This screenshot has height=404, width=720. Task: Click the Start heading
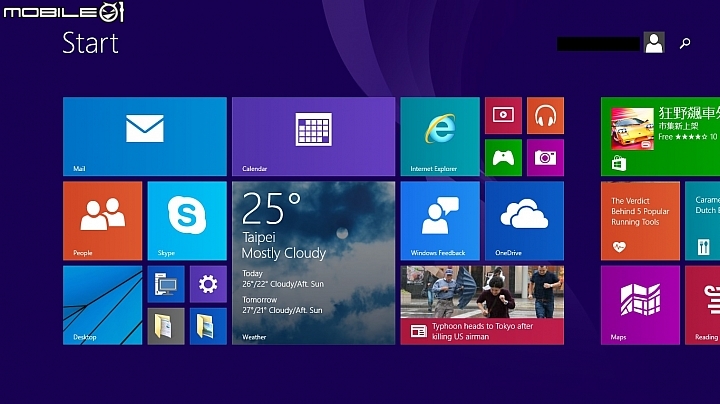click(x=90, y=43)
